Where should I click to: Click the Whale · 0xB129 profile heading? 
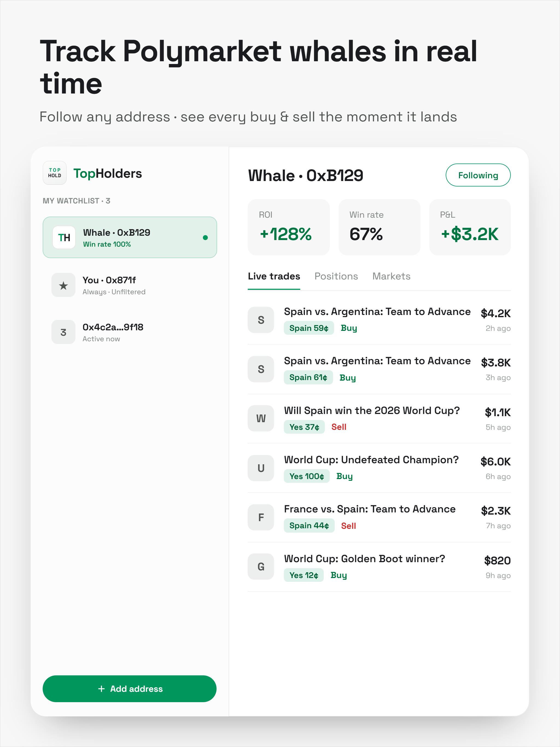(x=305, y=176)
